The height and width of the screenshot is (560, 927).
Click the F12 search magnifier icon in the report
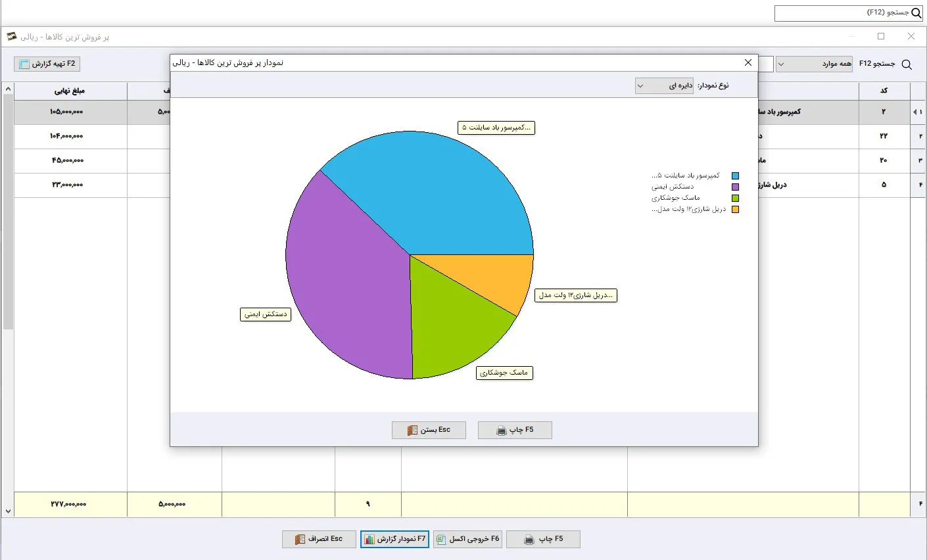pos(907,64)
